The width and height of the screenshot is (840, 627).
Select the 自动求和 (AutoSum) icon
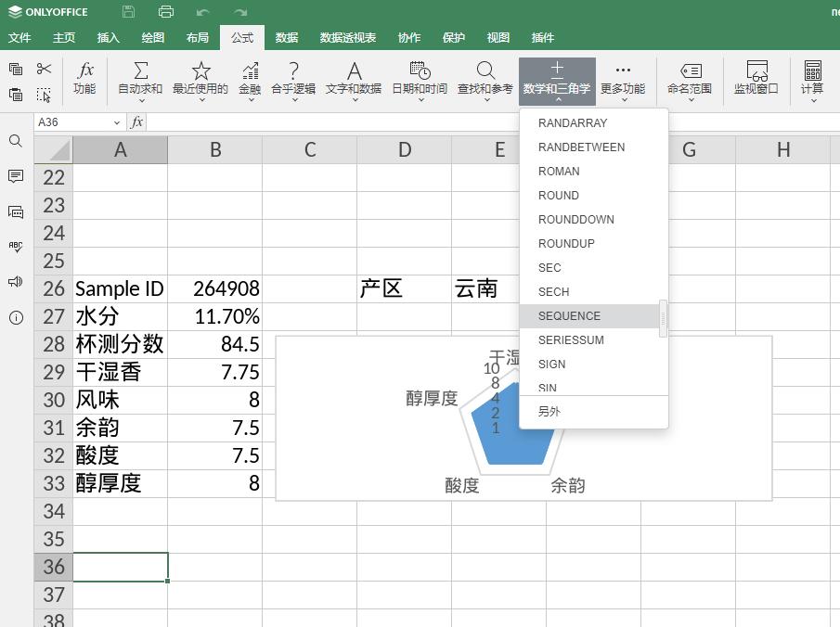(141, 80)
